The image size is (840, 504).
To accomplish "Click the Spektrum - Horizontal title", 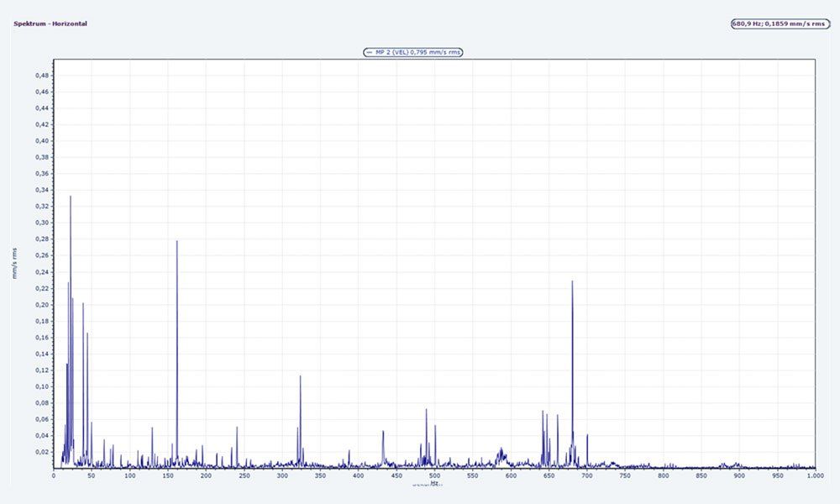I will (50, 24).
